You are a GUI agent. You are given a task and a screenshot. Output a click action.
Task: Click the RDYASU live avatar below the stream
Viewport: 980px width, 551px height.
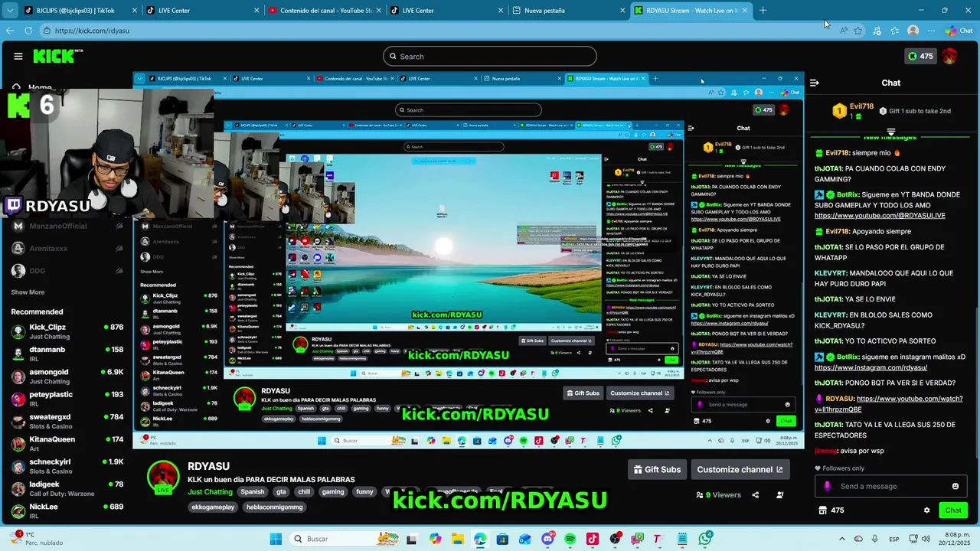pos(163,476)
